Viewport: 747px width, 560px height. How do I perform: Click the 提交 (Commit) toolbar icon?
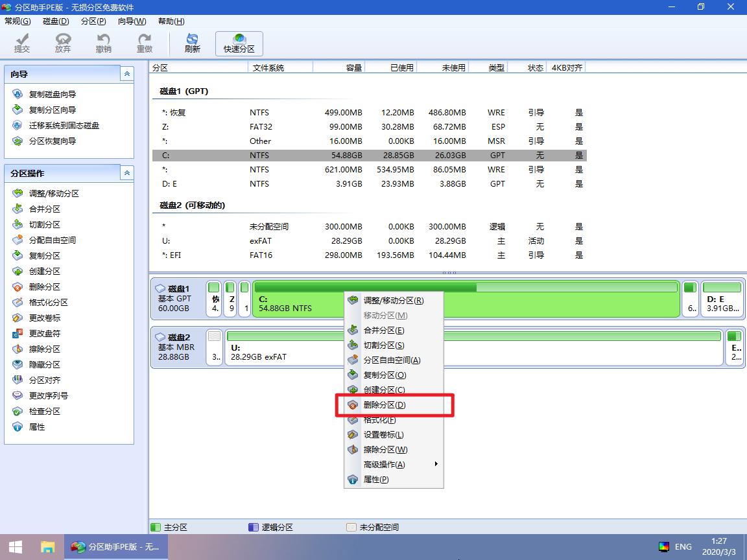click(x=21, y=42)
